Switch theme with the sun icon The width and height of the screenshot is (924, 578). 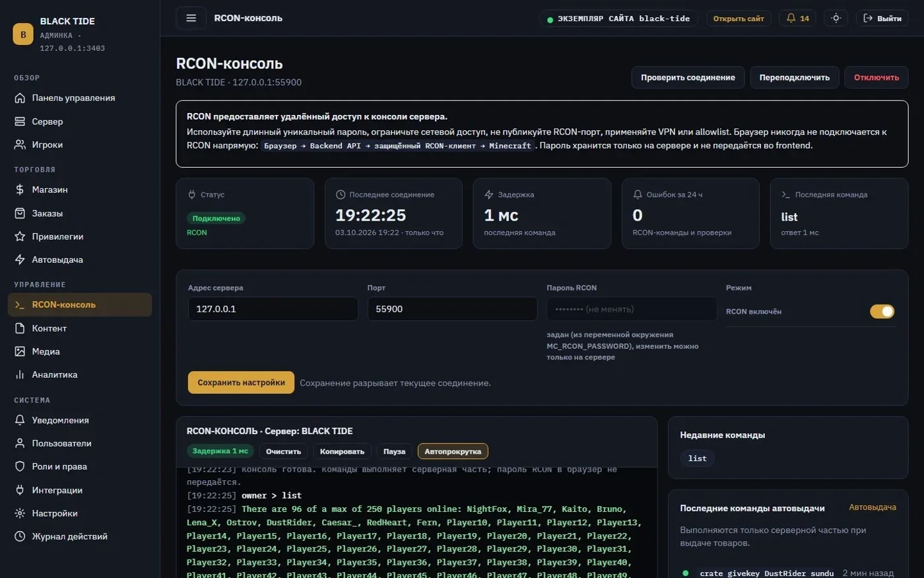pyautogui.click(x=836, y=18)
